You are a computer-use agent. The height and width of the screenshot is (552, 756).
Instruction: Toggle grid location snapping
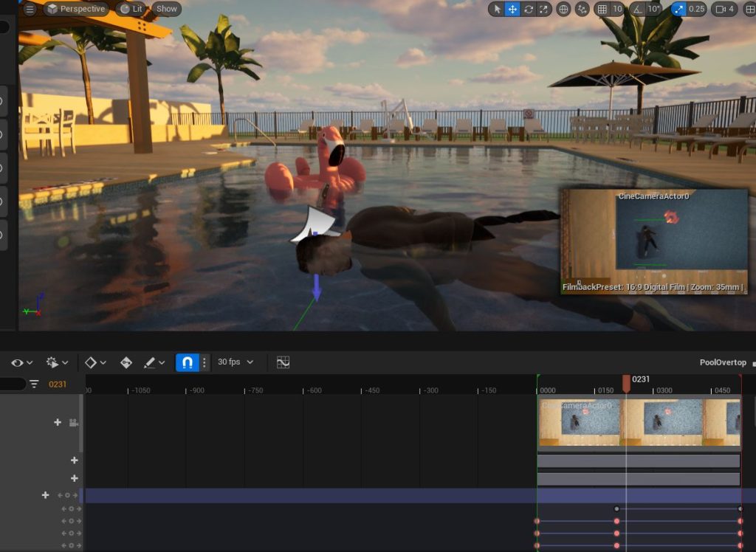[x=602, y=9]
